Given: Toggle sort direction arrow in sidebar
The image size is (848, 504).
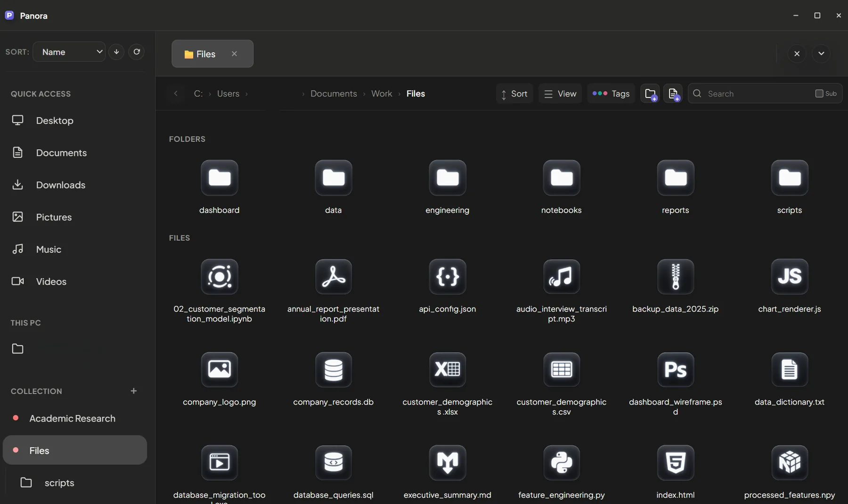Looking at the screenshot, I should coord(116,52).
